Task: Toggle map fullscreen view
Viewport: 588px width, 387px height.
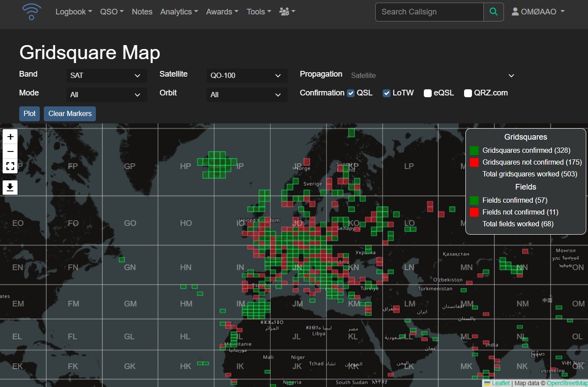Action: (x=11, y=166)
